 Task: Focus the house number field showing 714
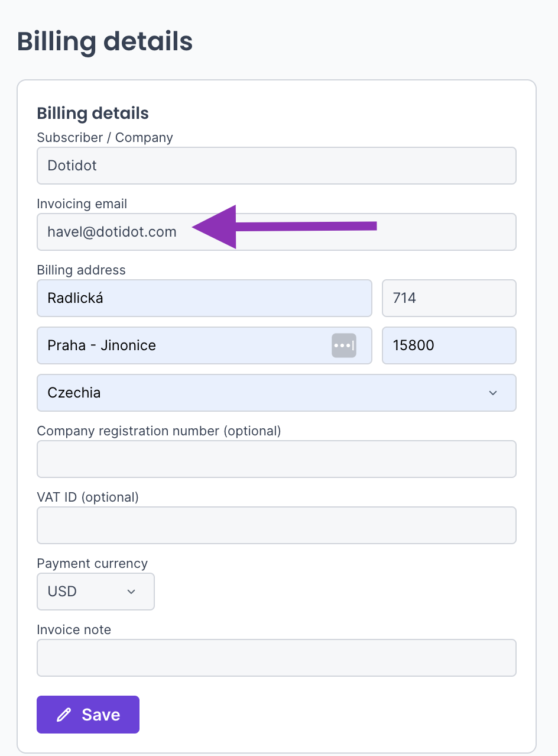[x=449, y=298]
